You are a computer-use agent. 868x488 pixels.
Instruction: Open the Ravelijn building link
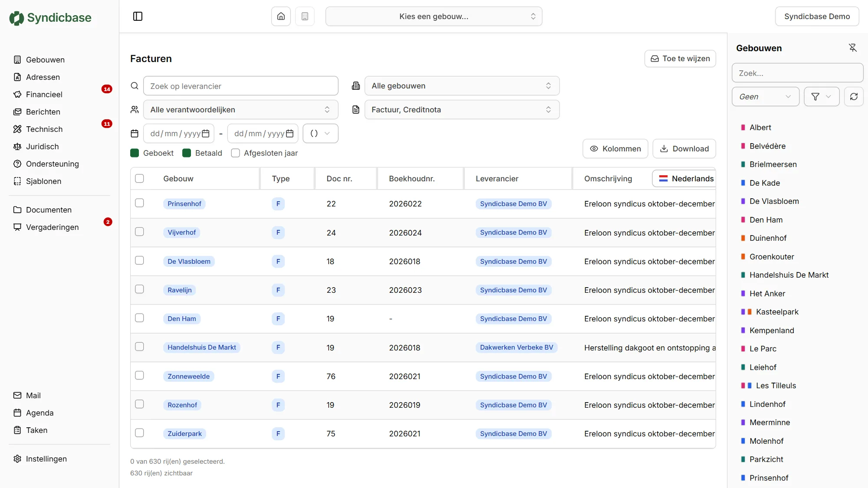179,290
